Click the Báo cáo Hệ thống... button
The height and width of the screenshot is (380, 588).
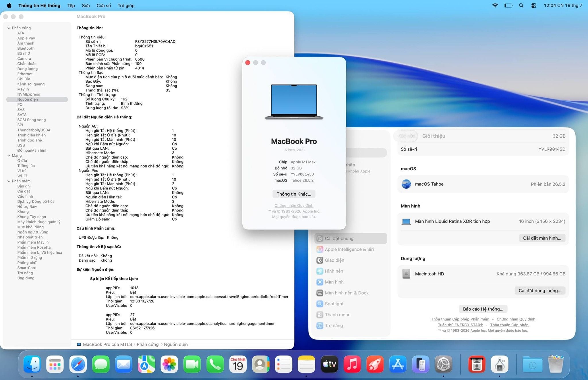[483, 309]
